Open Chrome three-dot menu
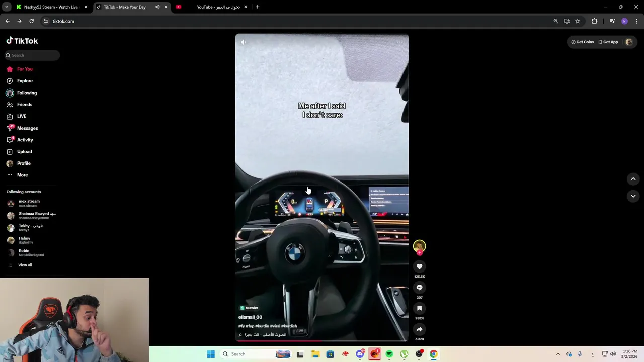Viewport: 644px width, 362px height. pyautogui.click(x=636, y=21)
